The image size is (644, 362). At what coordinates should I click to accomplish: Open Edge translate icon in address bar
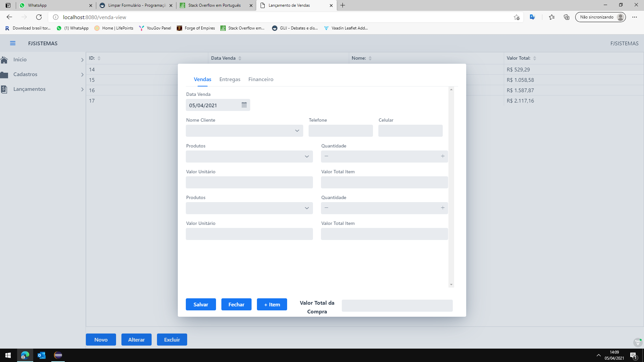pos(532,17)
